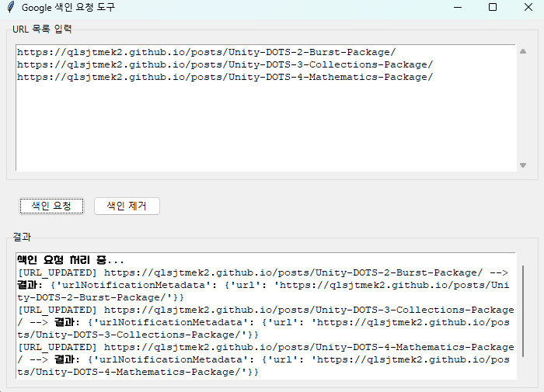Viewport: 544px width, 392px height.
Task: Click the 결과 group label
Action: click(x=22, y=237)
